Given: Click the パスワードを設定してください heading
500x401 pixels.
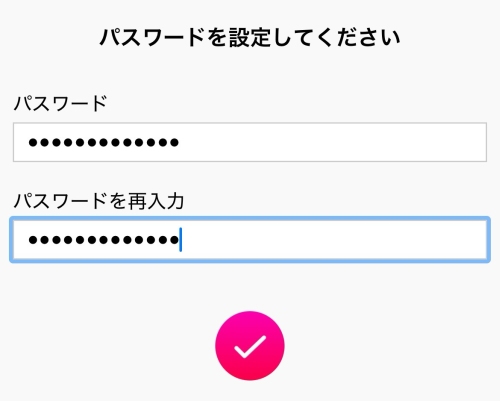Looking at the screenshot, I should [250, 37].
